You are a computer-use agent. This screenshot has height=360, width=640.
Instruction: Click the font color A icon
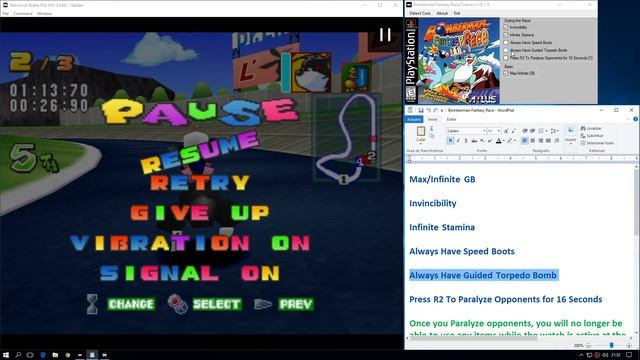click(x=498, y=141)
